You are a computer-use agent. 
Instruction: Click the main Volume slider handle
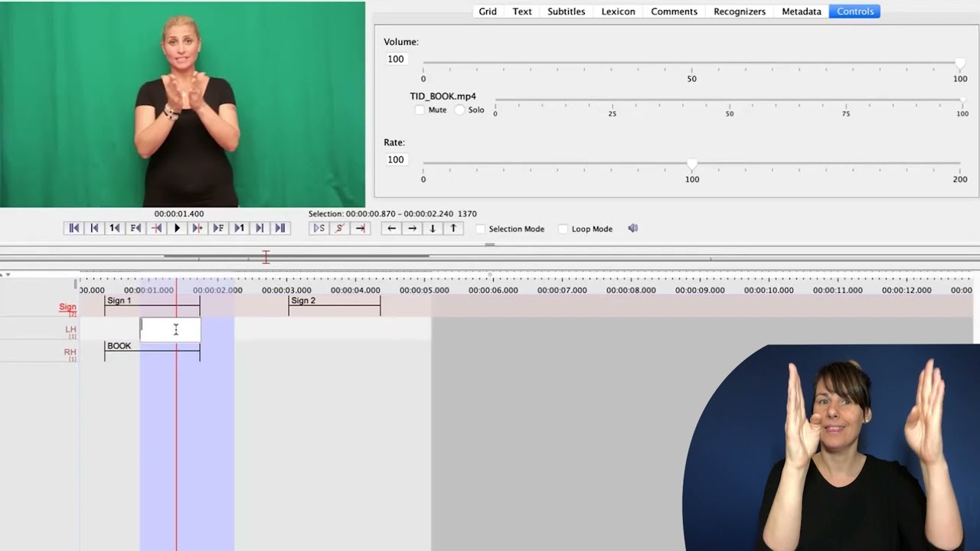pos(960,64)
